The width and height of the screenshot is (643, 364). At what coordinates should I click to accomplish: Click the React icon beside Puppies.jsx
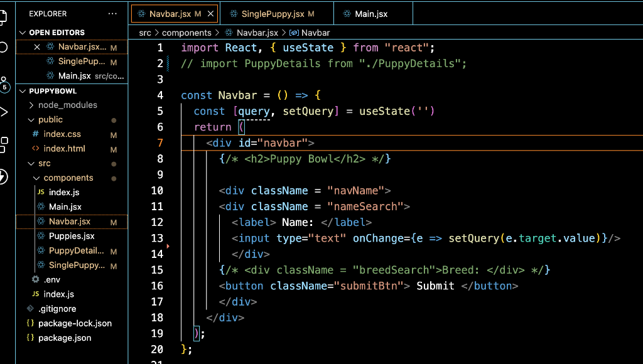41,236
